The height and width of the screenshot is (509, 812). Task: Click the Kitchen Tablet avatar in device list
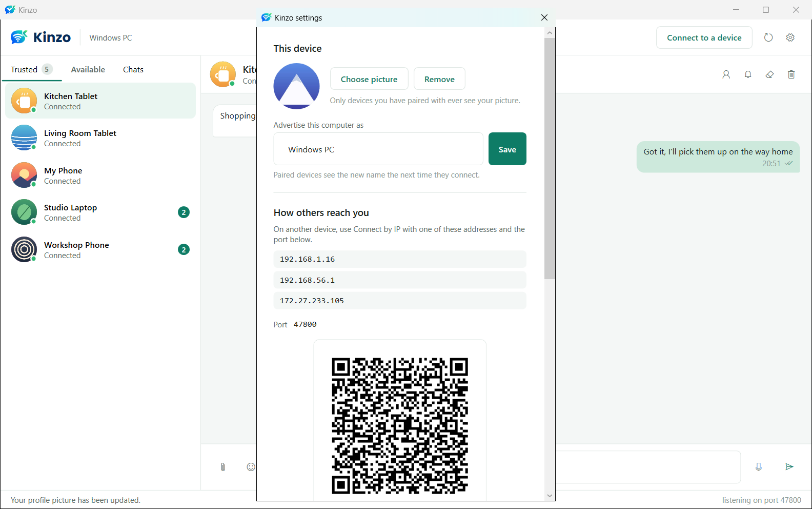[x=24, y=101]
